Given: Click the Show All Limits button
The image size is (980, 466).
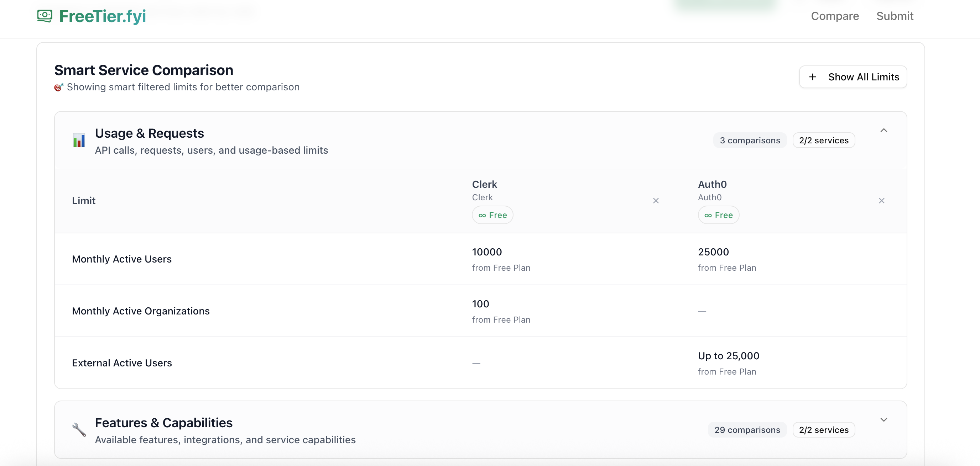Looking at the screenshot, I should (853, 77).
